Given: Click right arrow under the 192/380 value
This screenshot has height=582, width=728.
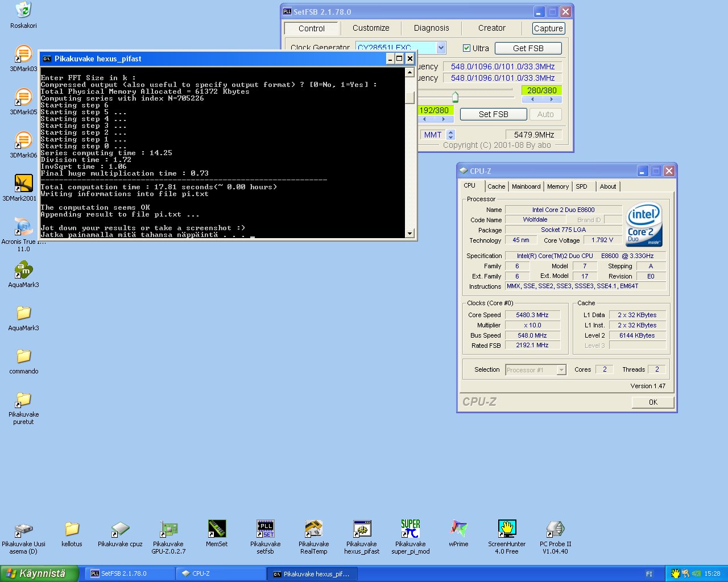Looking at the screenshot, I should [444, 119].
